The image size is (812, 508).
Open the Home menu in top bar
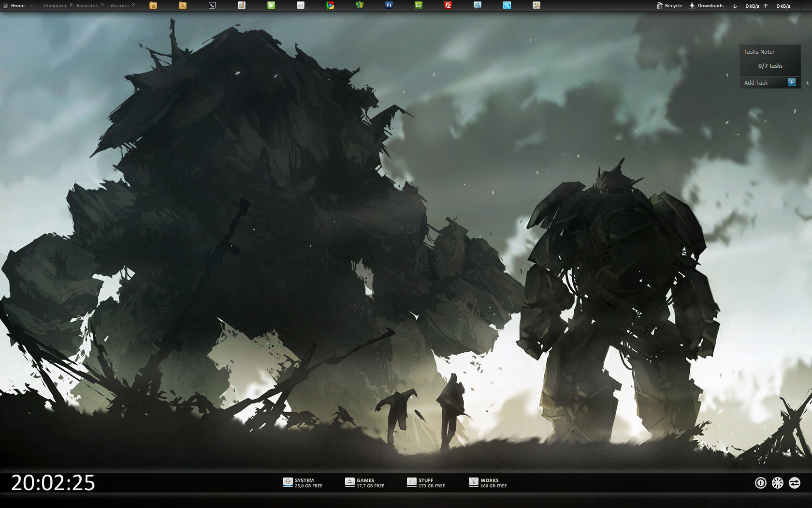17,6
